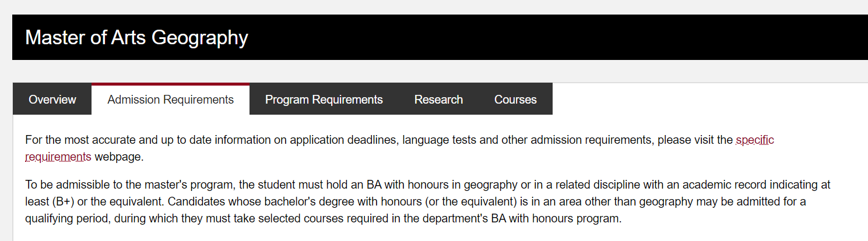Click blank area right of Courses tab
The image size is (868, 241).
[x=700, y=100]
